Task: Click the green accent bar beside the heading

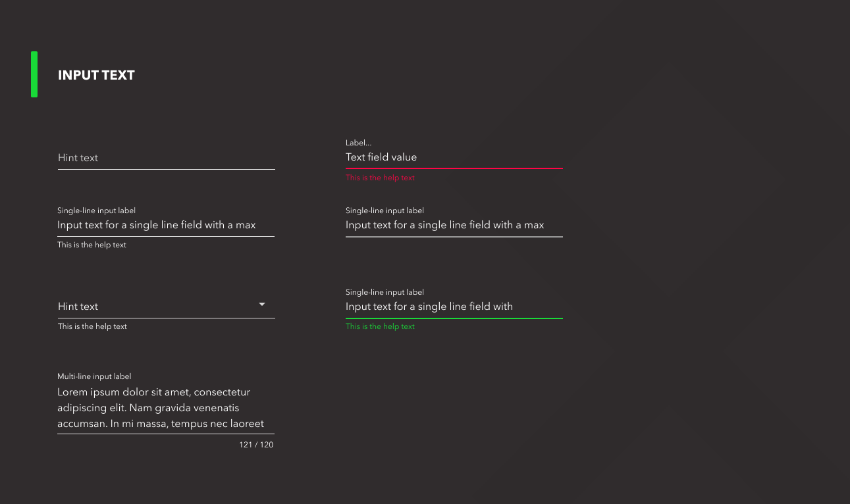Action: [34, 74]
